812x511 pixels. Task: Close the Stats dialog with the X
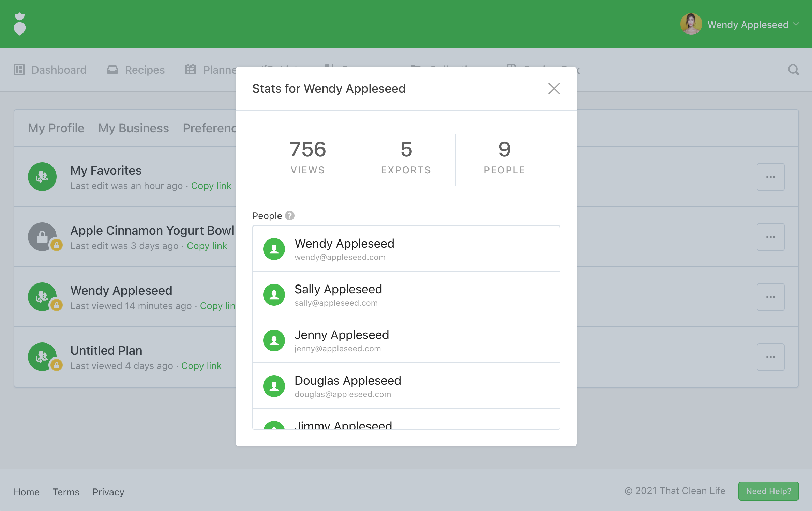pyautogui.click(x=554, y=89)
